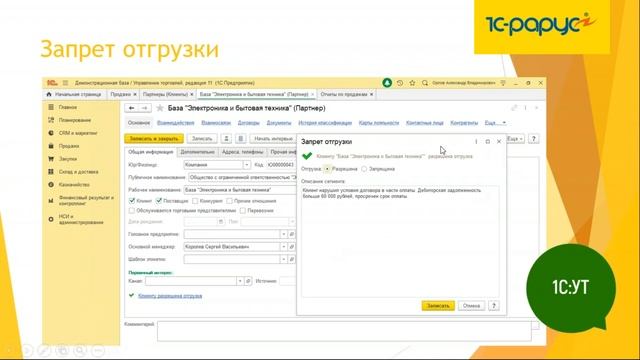Open the Взаимодействия link
Image resolution: width=640 pixels, height=360 pixels.
tap(176, 123)
